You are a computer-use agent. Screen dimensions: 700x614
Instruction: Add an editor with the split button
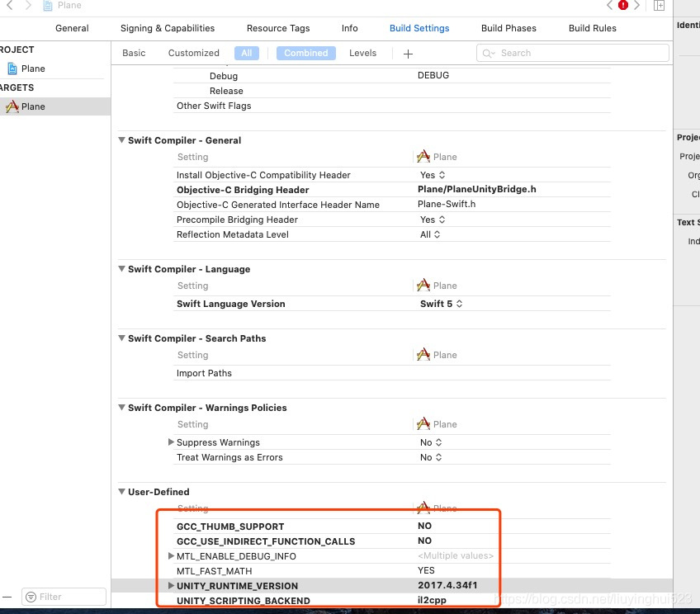point(659,5)
